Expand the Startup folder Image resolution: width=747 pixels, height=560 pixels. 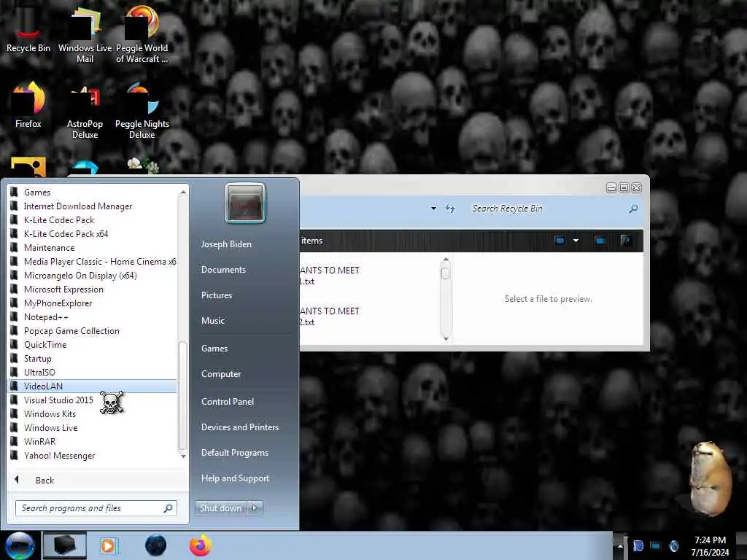93,358
